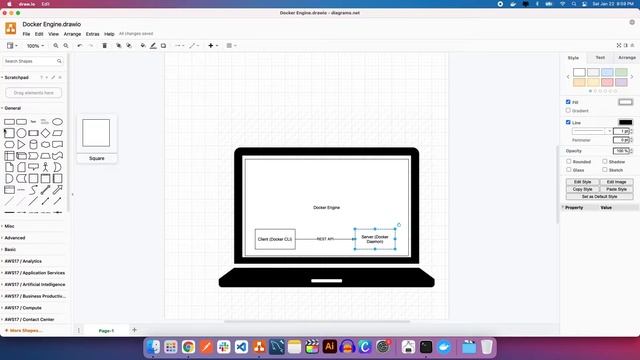Open the fill color bucket tool
The width and height of the screenshot is (640, 360).
pos(143,46)
